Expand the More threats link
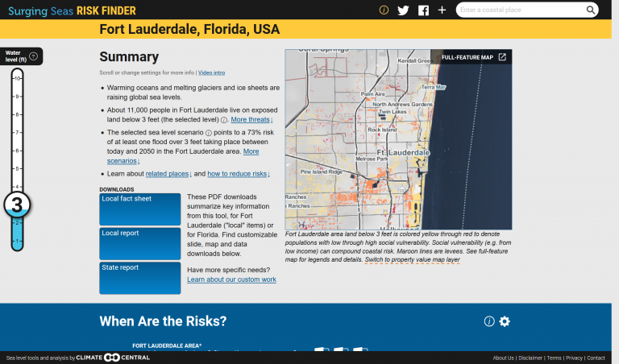Screen dimensions: 619x364 tap(251, 119)
